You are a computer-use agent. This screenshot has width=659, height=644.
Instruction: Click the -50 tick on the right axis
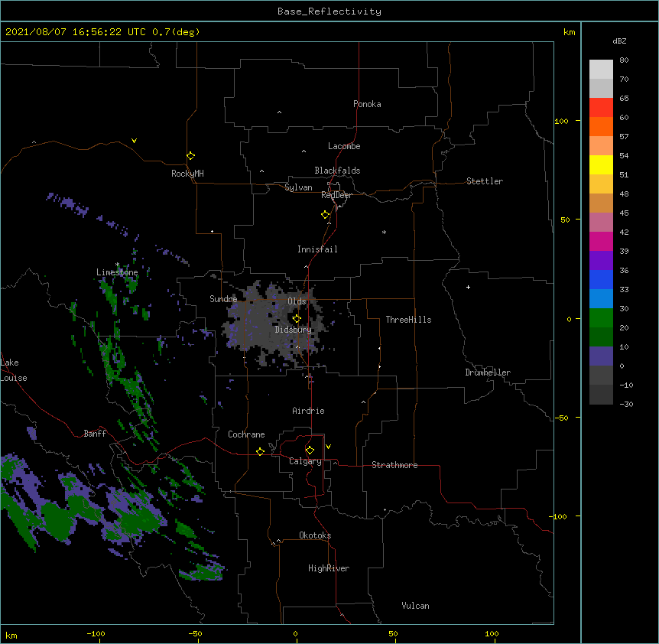click(x=561, y=418)
